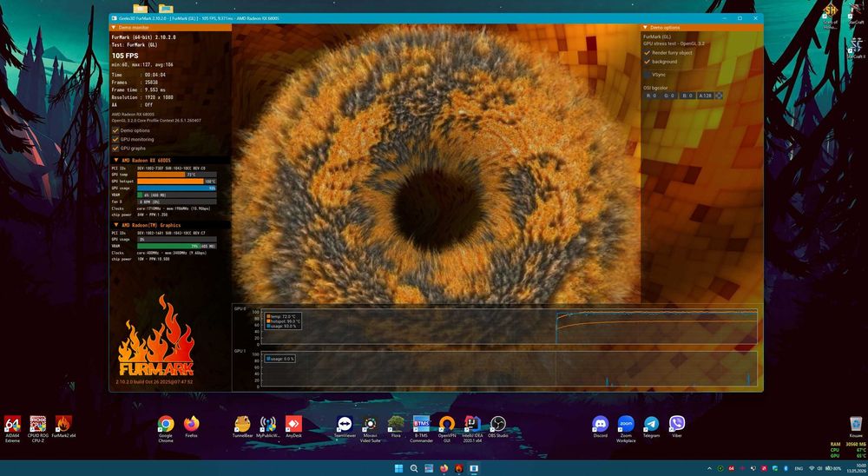This screenshot has height=476, width=868.
Task: Collapse AMD Radeon RX 6800S section
Action: pos(170,160)
